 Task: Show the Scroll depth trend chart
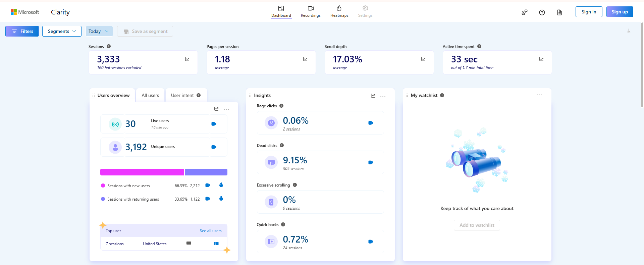point(423,59)
